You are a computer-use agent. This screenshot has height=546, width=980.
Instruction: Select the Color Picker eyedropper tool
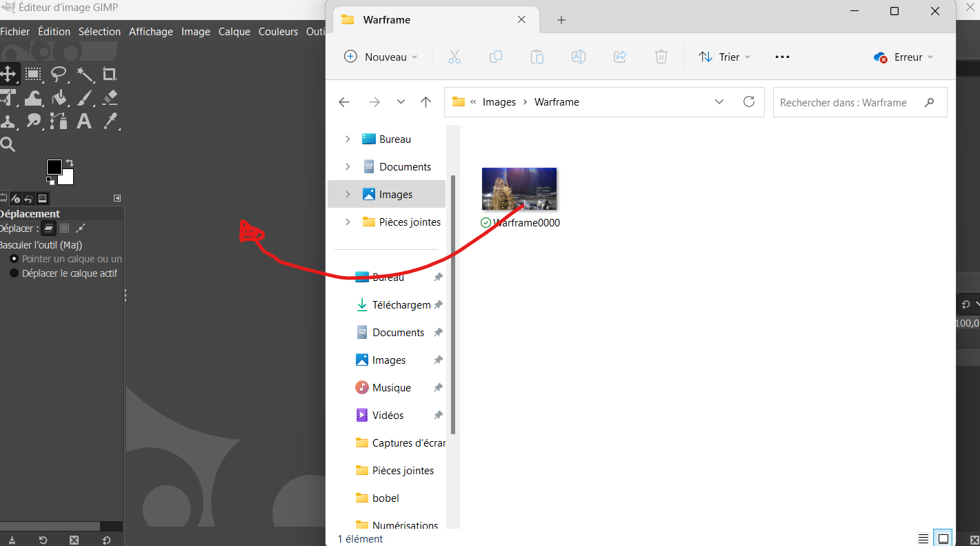click(110, 121)
